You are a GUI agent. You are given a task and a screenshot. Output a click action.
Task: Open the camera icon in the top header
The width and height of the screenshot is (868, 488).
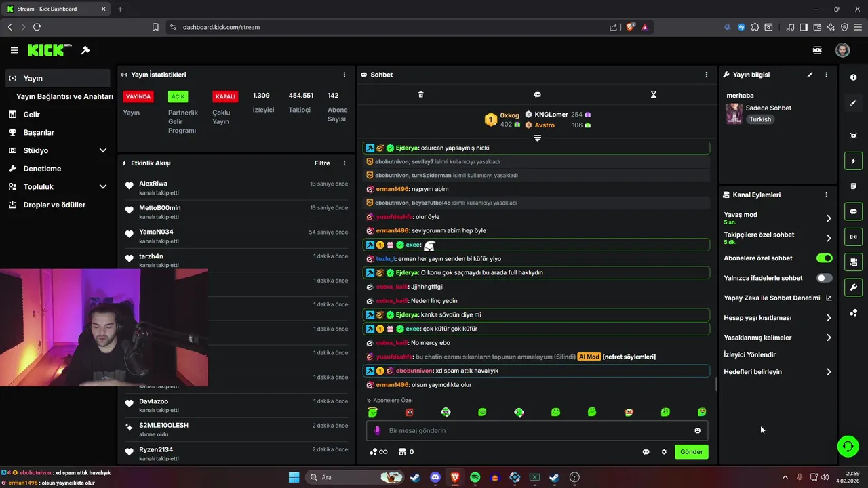(x=817, y=50)
